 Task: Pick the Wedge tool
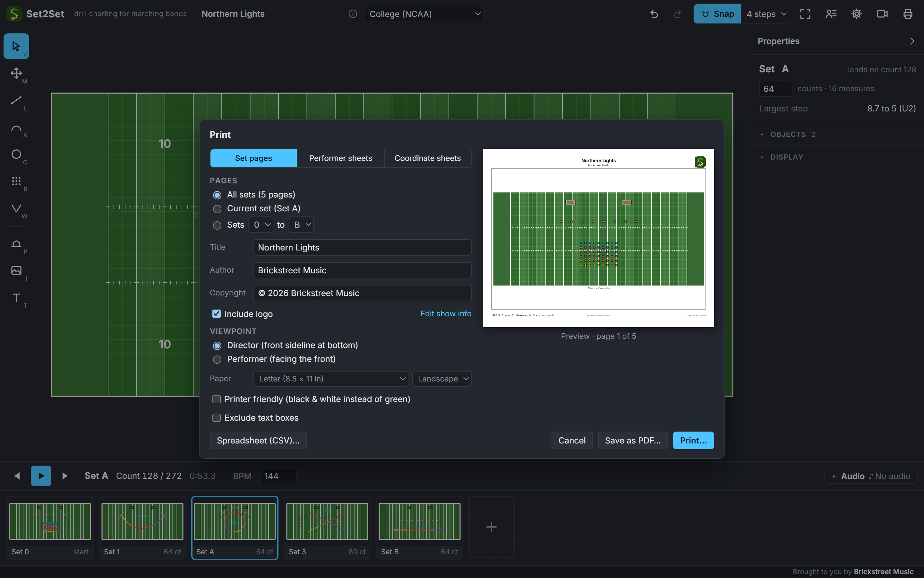(16, 208)
